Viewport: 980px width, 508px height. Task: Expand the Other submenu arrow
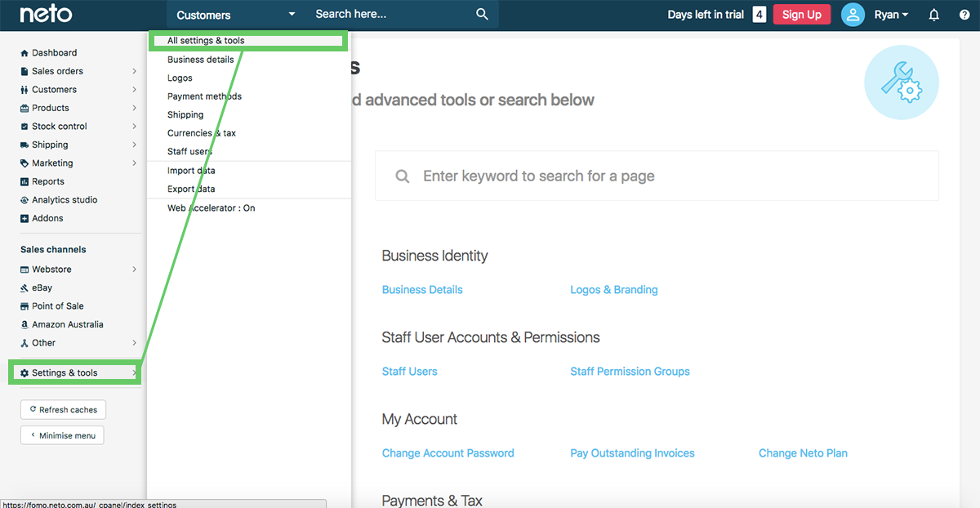[x=134, y=343]
